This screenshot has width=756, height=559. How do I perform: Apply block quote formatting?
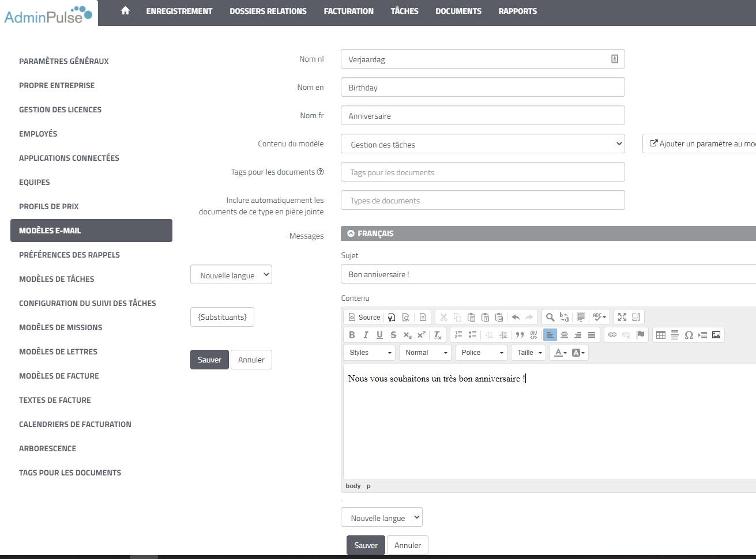tap(520, 335)
